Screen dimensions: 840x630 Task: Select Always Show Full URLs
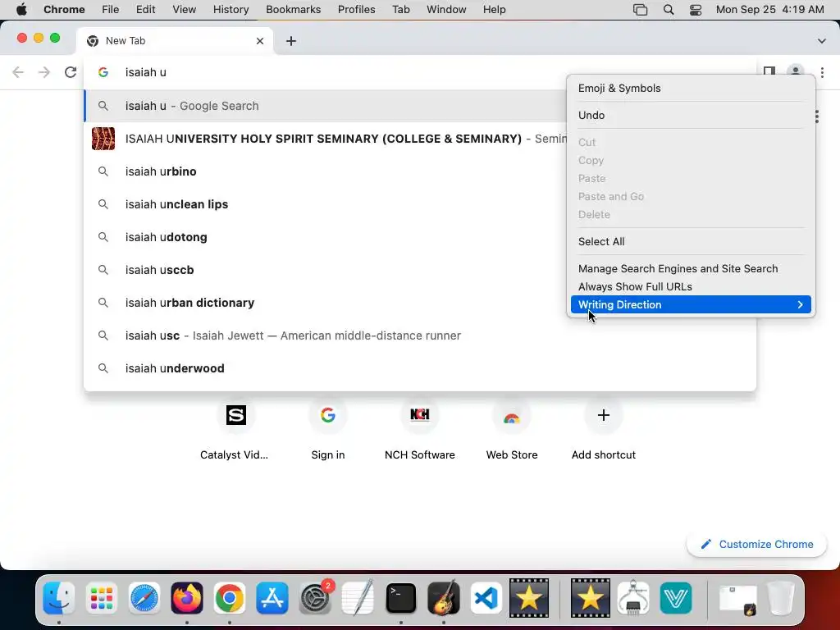click(x=691, y=286)
